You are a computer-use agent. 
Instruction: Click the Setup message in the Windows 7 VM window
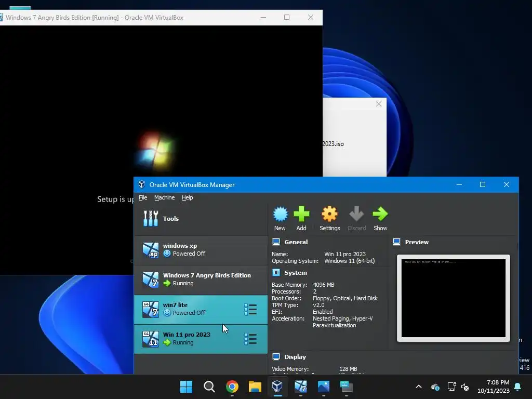click(115, 199)
